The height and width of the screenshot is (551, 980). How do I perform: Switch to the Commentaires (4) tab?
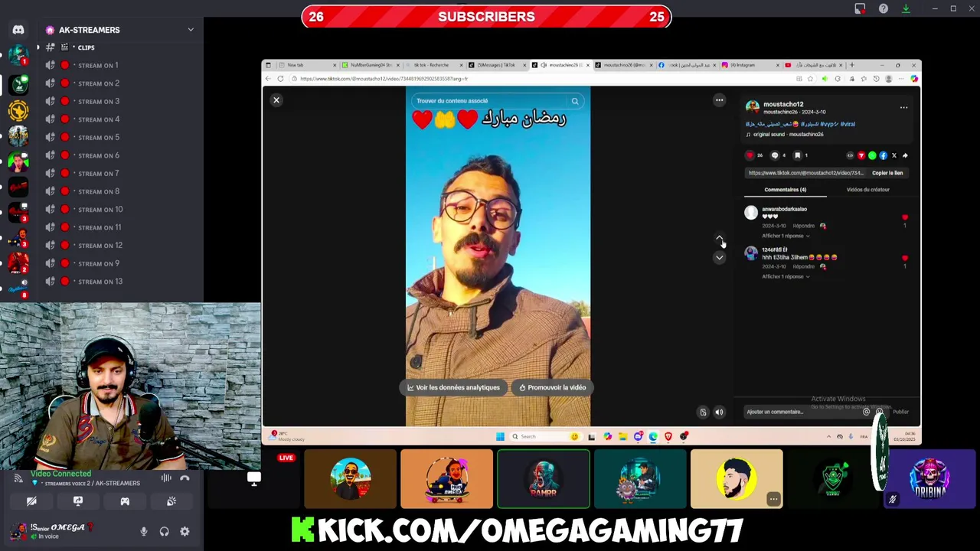tap(785, 190)
